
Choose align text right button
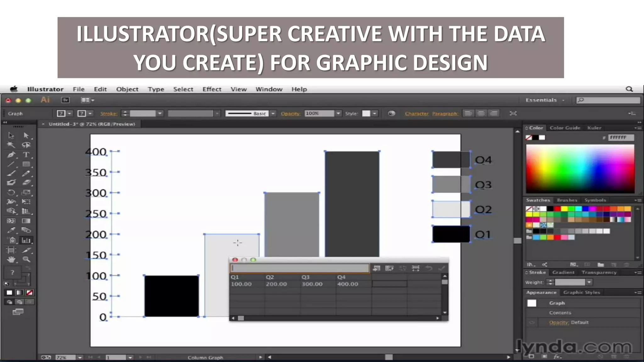coord(494,113)
